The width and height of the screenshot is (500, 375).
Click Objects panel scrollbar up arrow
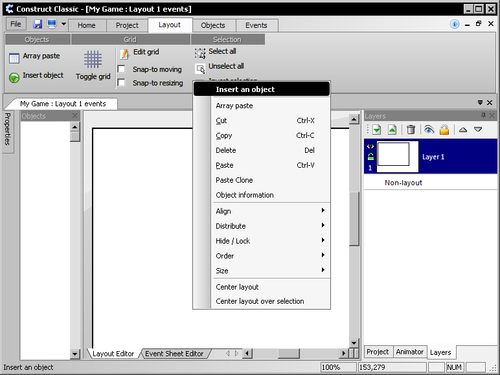tap(75, 127)
